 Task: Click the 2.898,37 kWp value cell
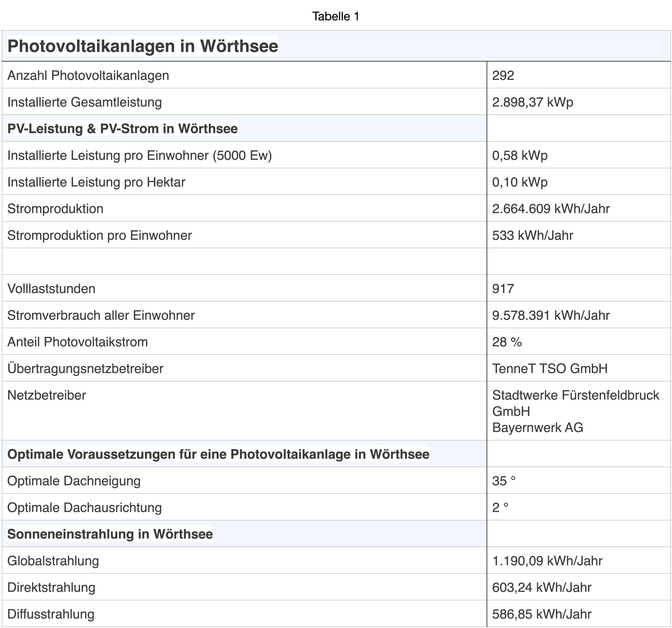click(x=532, y=102)
